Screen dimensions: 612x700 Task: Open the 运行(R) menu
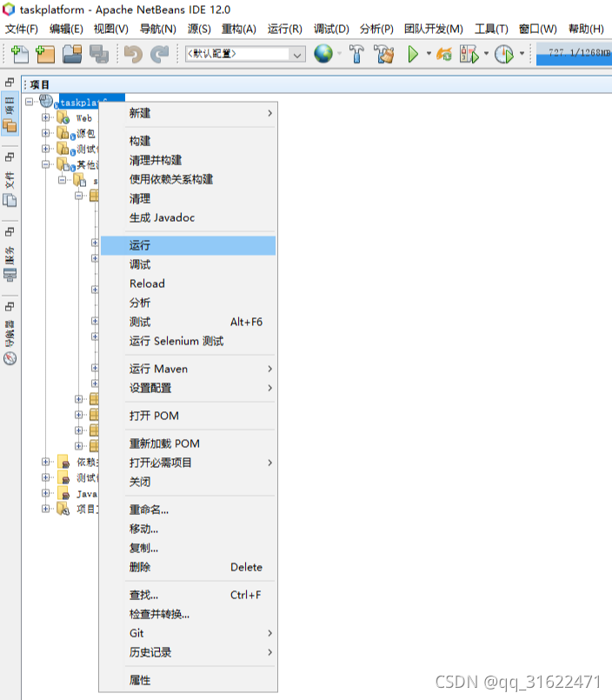coord(285,29)
